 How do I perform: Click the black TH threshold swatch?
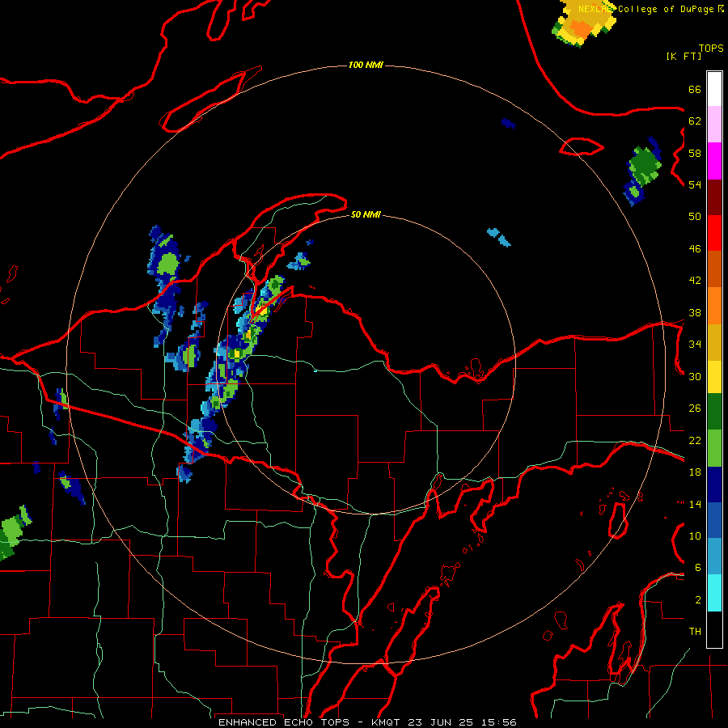point(714,629)
